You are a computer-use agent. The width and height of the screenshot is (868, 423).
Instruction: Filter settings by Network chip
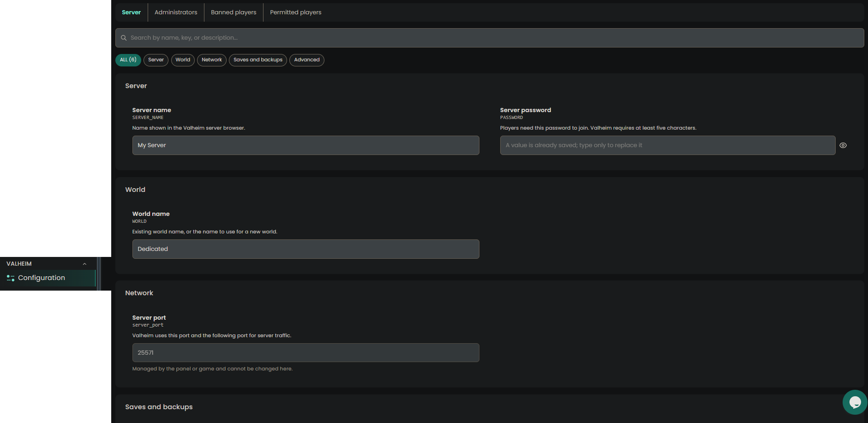[212, 60]
